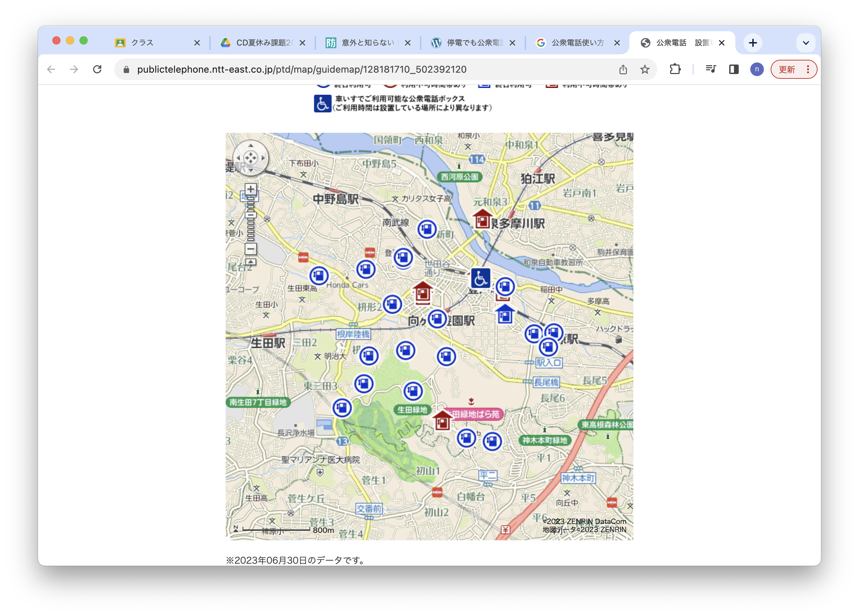Viewport: 859px width, 616px height.
Task: Bookmark this page with star icon
Action: coord(645,69)
